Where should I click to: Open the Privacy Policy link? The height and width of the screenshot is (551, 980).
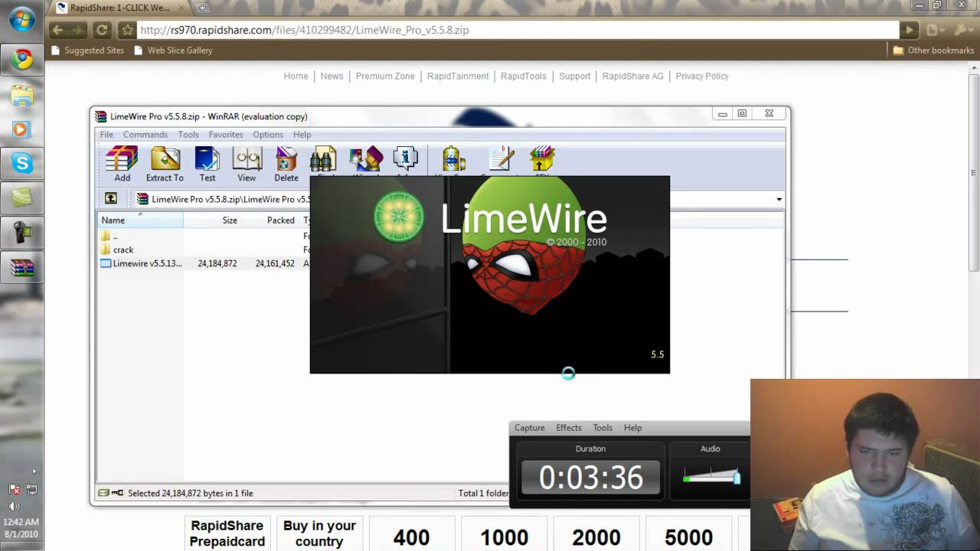tap(702, 76)
